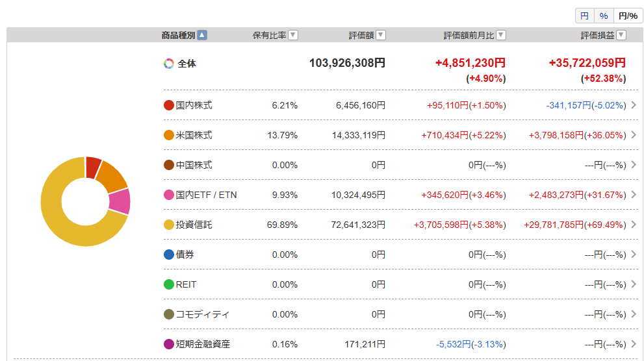644x361 pixels.
Task: Click the blue 債券 category dot
Action: [169, 255]
